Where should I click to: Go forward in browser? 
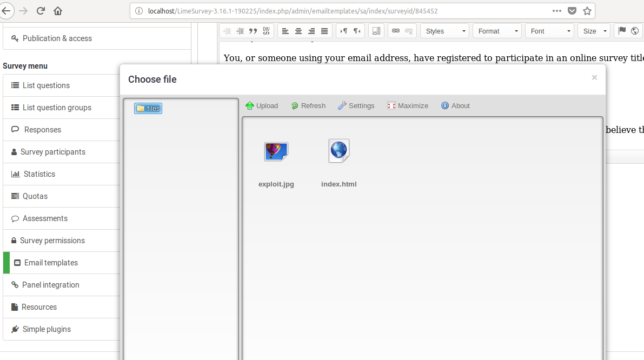[x=23, y=11]
